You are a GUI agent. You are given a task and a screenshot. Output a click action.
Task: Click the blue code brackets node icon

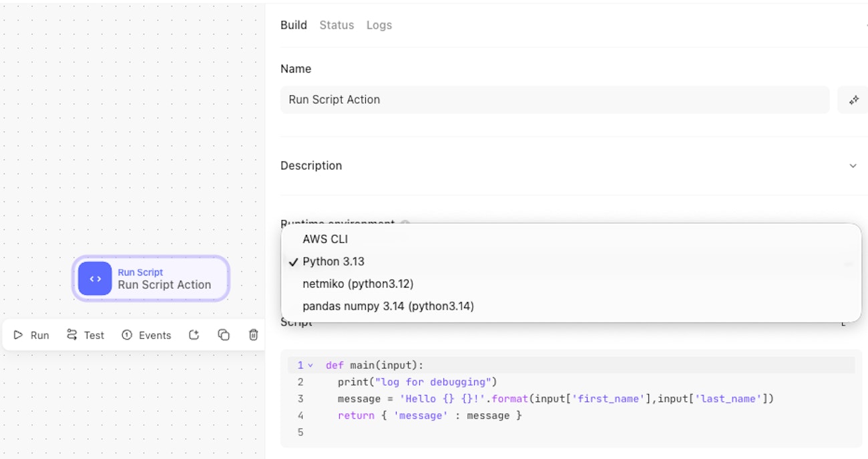95,279
